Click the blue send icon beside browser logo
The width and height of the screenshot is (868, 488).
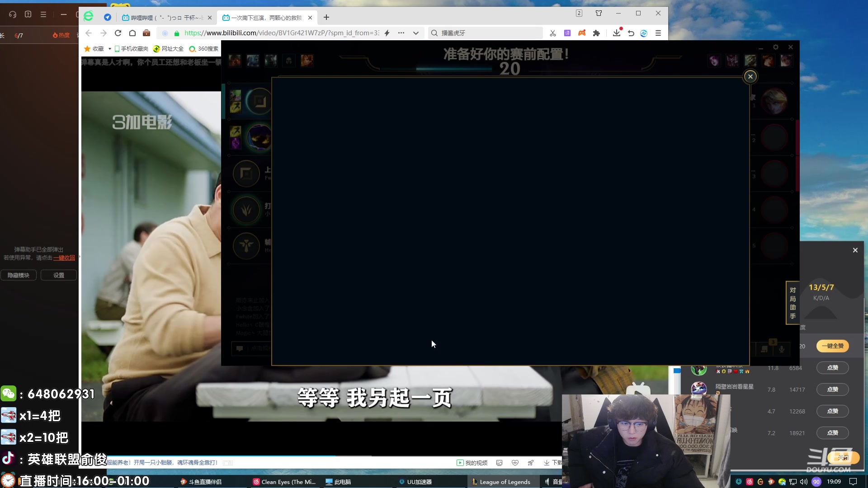(108, 17)
